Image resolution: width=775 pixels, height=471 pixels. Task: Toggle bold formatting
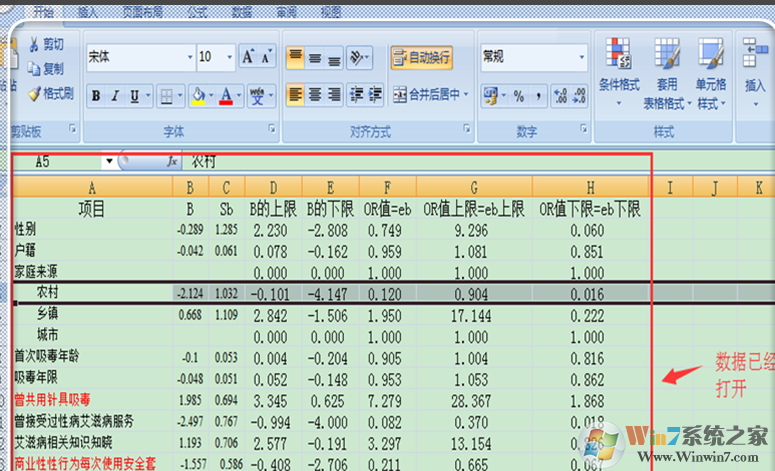pyautogui.click(x=96, y=96)
